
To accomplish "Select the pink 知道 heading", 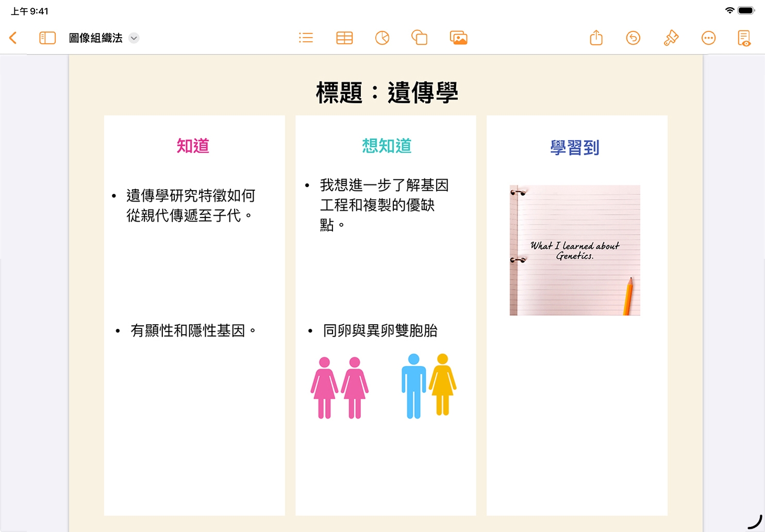I will point(193,146).
